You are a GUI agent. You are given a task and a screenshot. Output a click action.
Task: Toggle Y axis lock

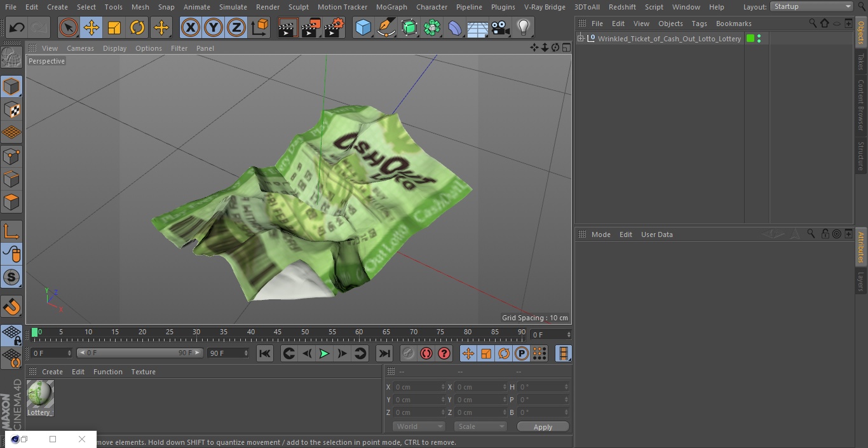[x=213, y=27]
